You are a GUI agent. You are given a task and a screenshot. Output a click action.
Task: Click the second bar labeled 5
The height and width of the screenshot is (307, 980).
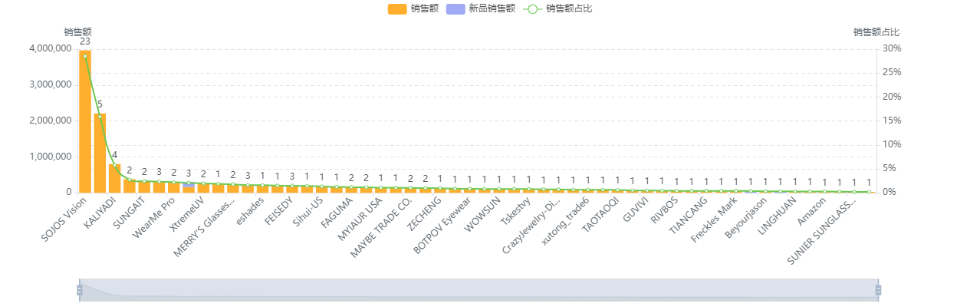[100, 153]
